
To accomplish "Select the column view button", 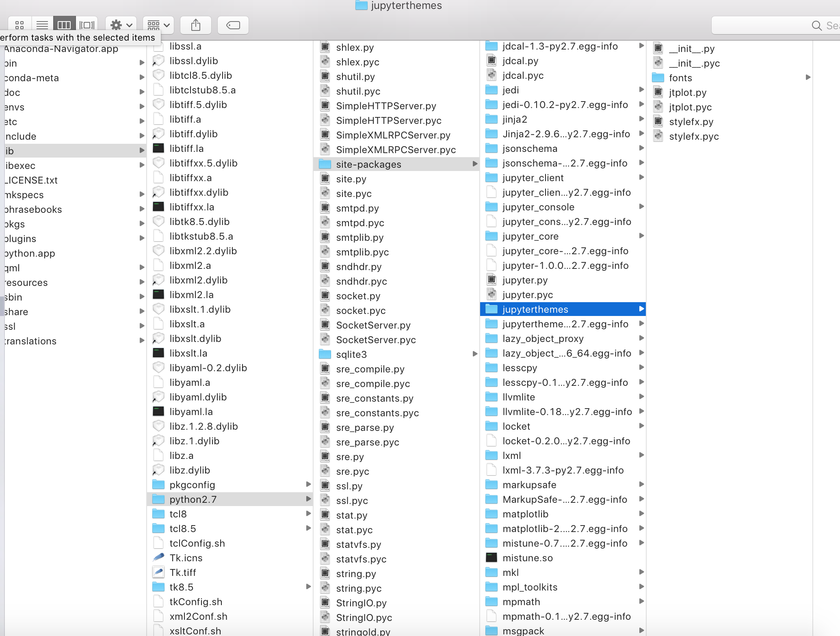I will [x=64, y=24].
